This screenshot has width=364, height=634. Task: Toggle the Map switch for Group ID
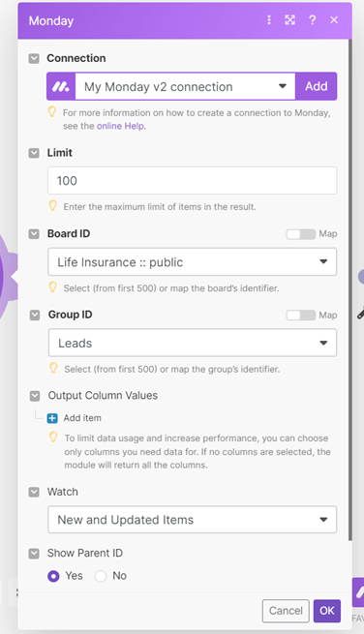(x=300, y=316)
